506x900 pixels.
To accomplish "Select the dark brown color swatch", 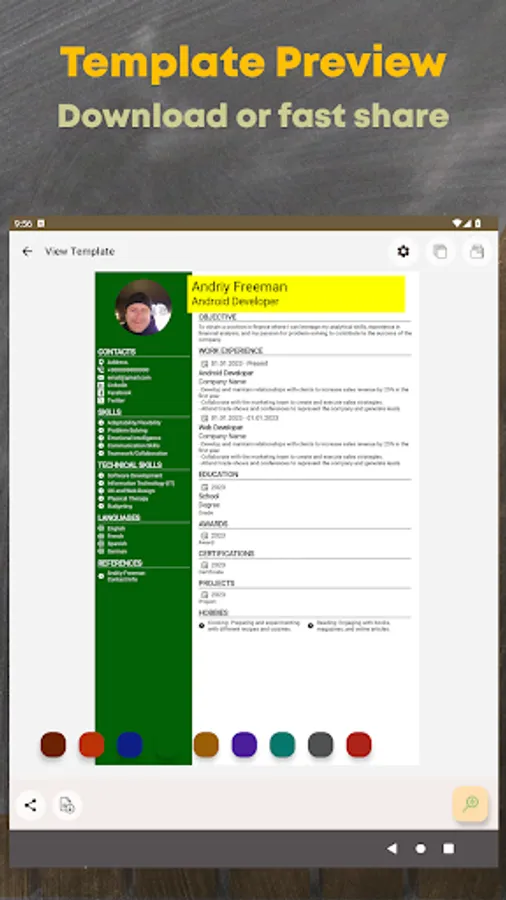I will (53, 744).
